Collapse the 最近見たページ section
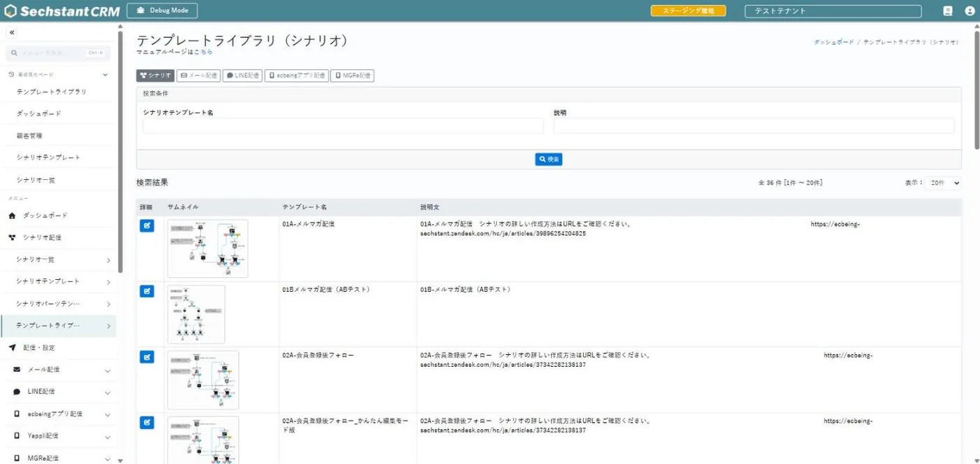This screenshot has width=980, height=464. 106,74
